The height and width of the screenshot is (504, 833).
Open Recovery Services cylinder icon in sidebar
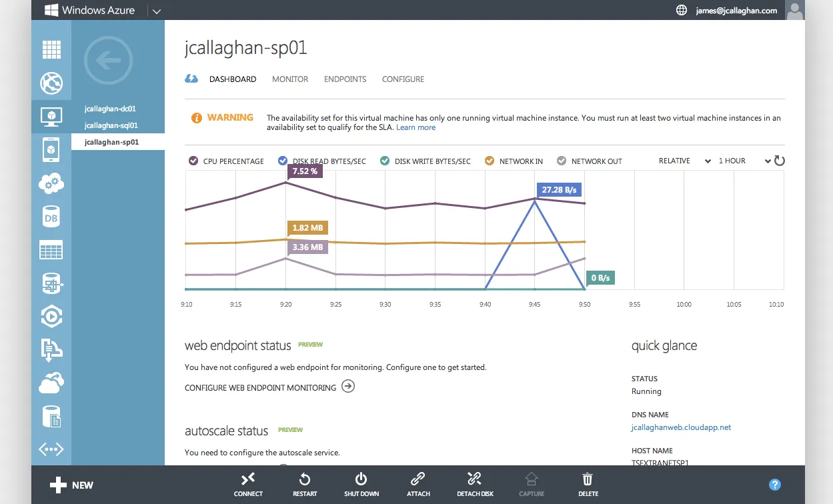51,417
